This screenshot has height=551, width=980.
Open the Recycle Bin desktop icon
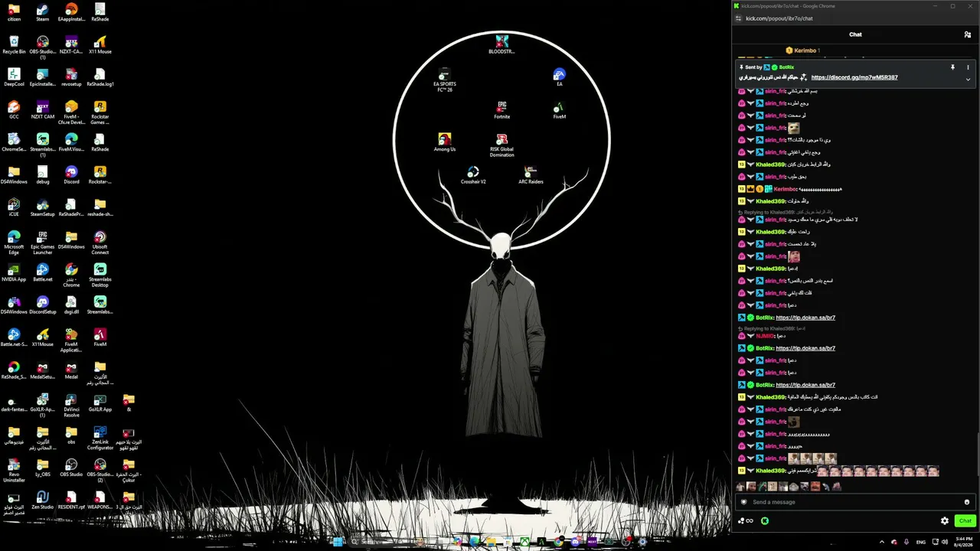pos(14,44)
